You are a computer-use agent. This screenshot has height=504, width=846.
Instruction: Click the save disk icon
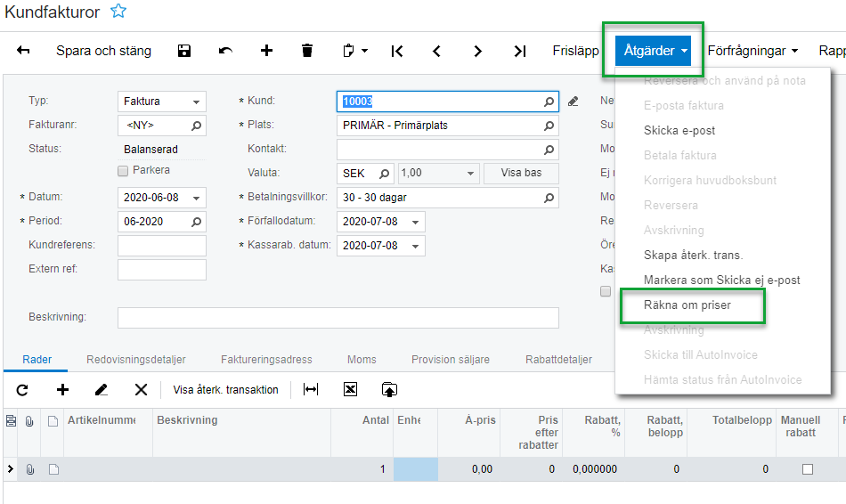point(184,51)
